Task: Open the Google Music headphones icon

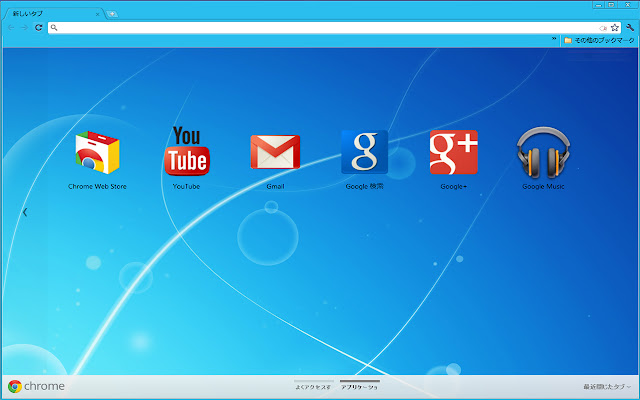Action: [543, 152]
